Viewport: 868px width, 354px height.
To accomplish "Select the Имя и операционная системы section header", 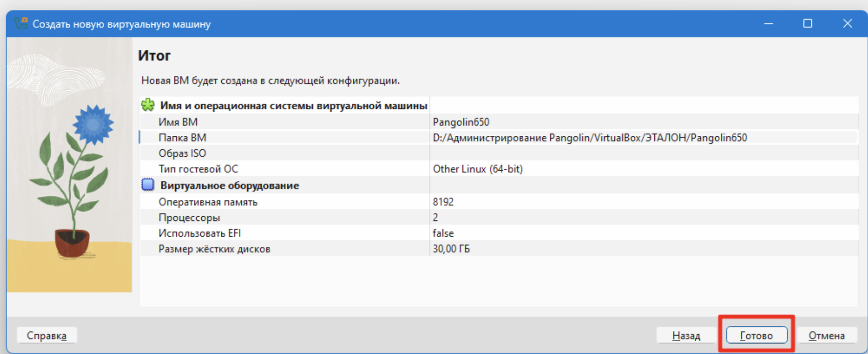I will tap(293, 105).
